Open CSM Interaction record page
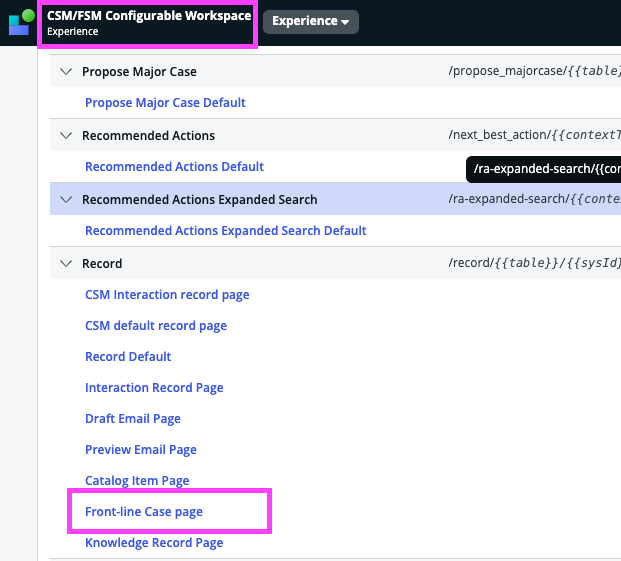The height and width of the screenshot is (561, 621). (167, 295)
